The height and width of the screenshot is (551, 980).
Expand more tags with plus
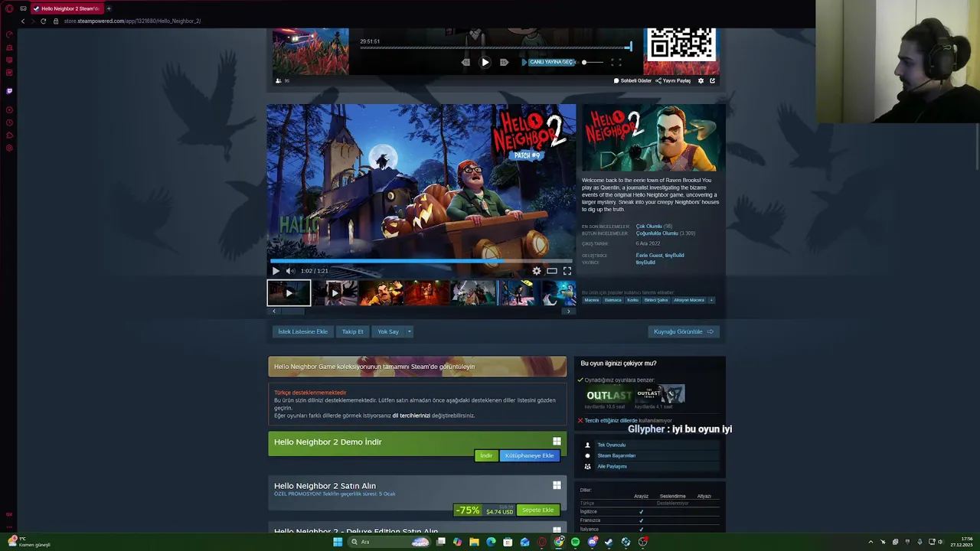(711, 300)
